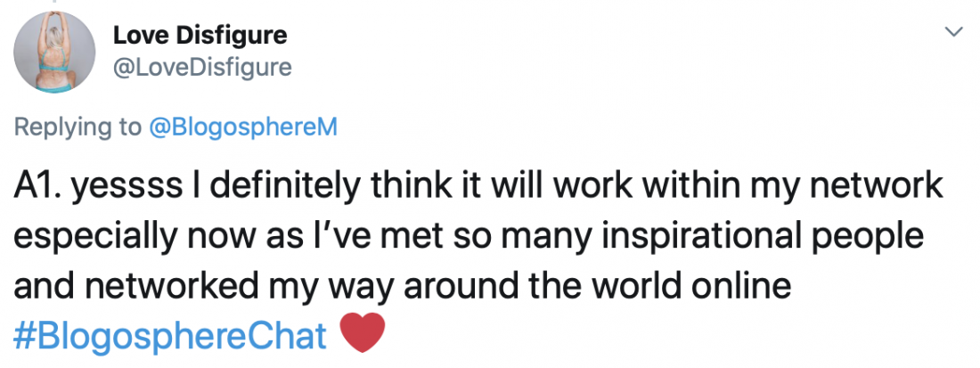
Task: Visit the @LoveDisfigure handle link
Action: [202, 68]
